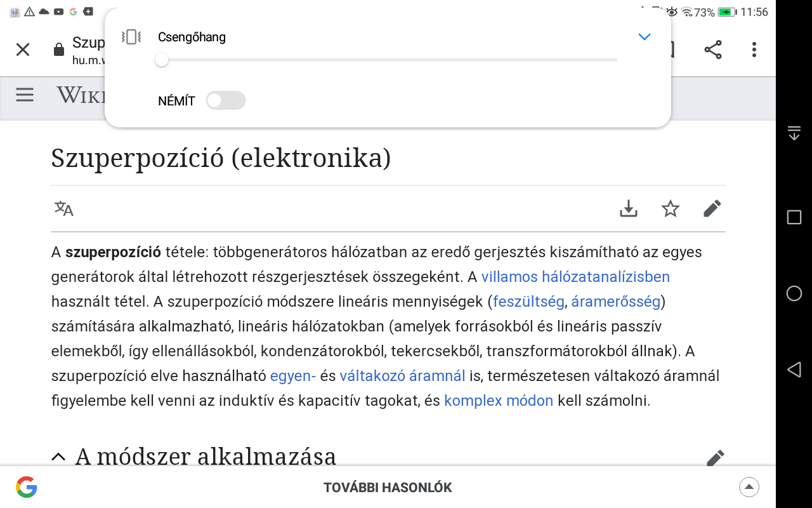Download the article with download icon
The height and width of the screenshot is (508, 812).
tap(628, 208)
